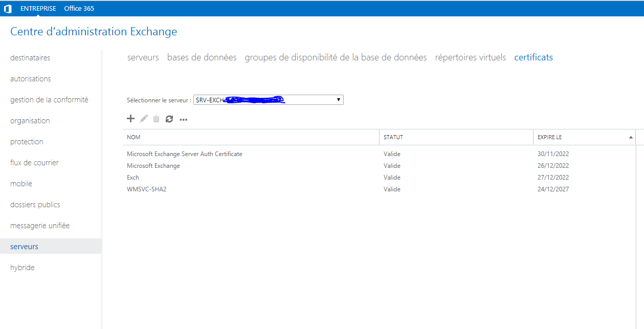Click Valide status of WMSVC-SHA2 certificate
Viewport: 644px width, 329px height.
click(392, 189)
